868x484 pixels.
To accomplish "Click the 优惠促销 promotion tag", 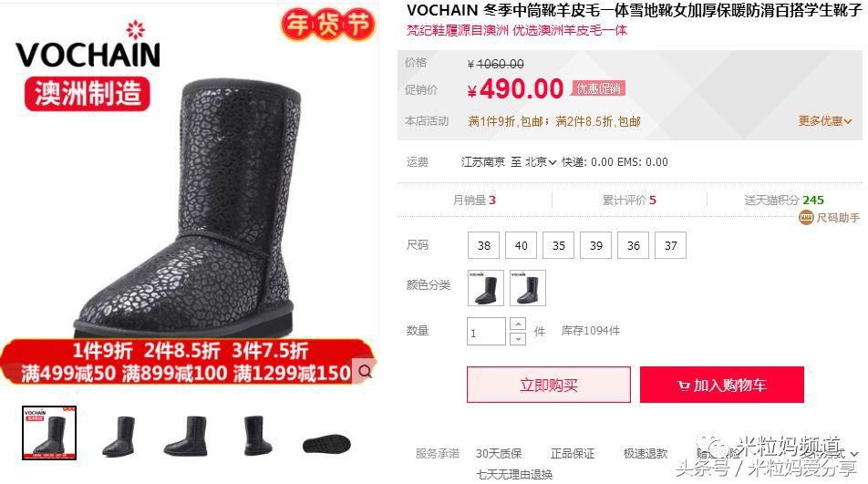I will 598,88.
